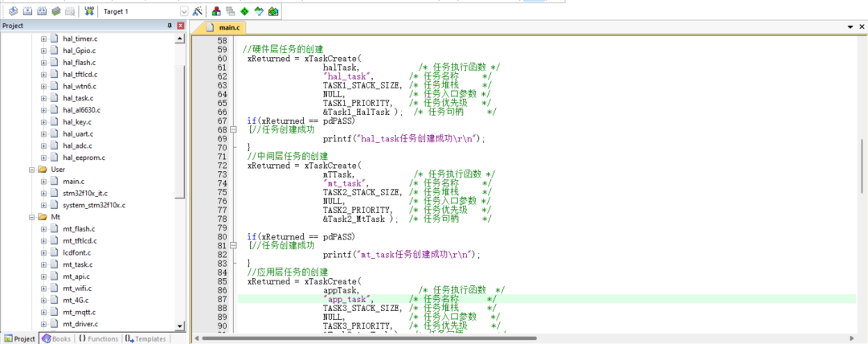Image resolution: width=868 pixels, height=344 pixels.
Task: Pin the Project panel with pushpin
Action: coord(170,26)
